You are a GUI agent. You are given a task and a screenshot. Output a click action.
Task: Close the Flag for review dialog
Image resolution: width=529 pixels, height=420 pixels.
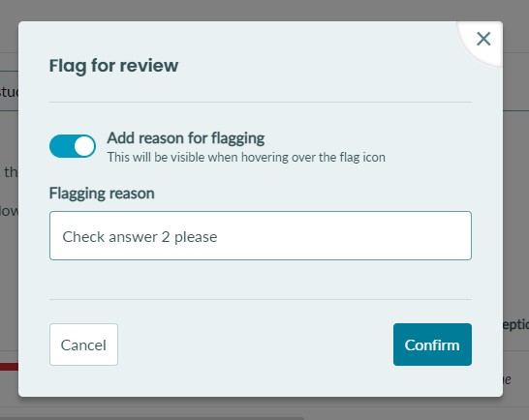483,39
